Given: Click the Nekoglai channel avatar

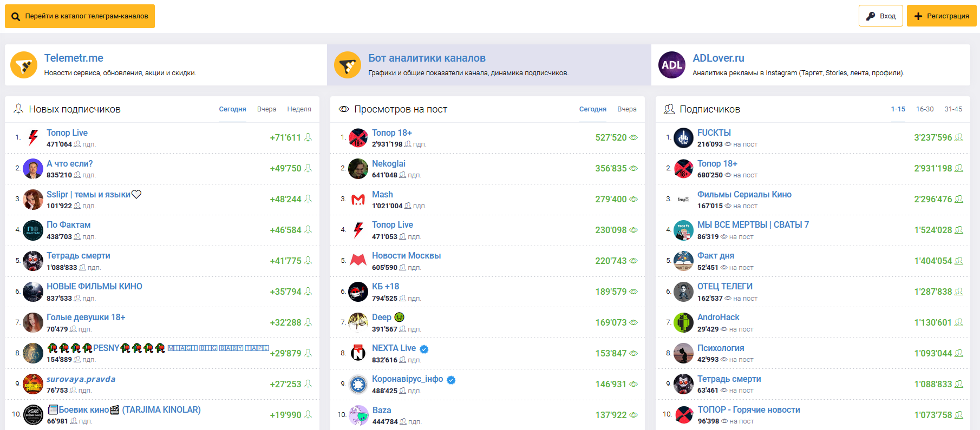Looking at the screenshot, I should [358, 169].
